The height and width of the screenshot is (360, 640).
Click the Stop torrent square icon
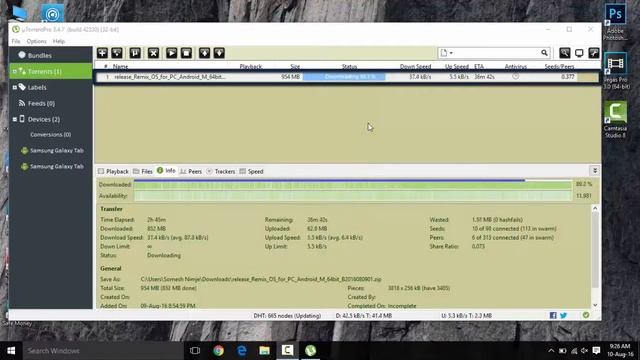pos(187,53)
